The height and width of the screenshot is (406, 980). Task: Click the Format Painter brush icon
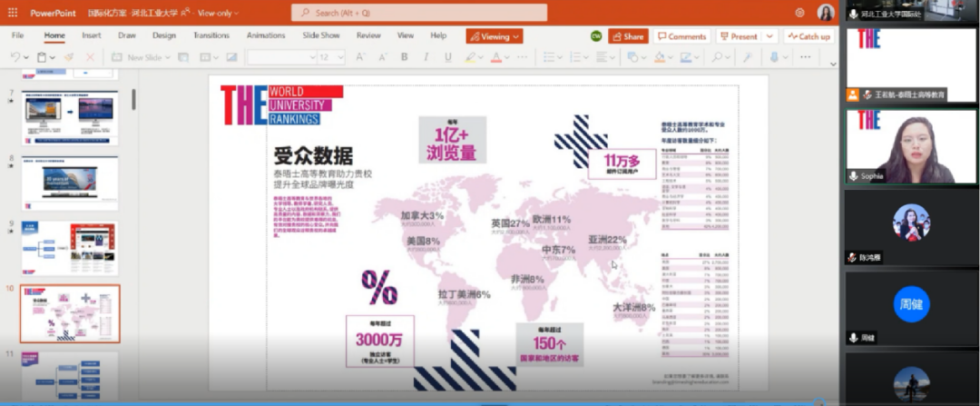click(69, 57)
